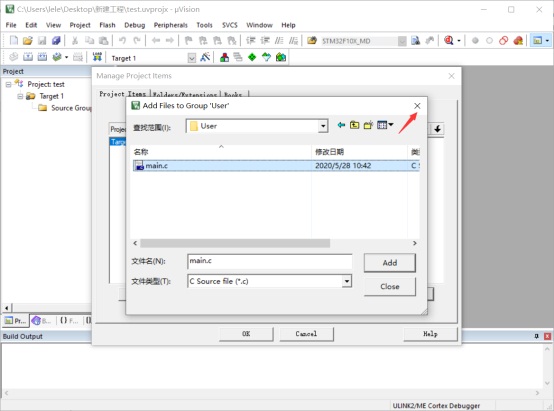Open Options for Target magic wand icon
This screenshot has height=411, width=554.
click(x=205, y=57)
